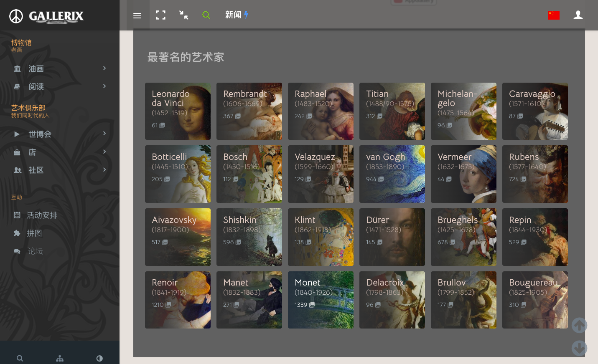Viewport: 598px width, 364px height.
Task: Open Manet artist card
Action: pyautogui.click(x=249, y=300)
